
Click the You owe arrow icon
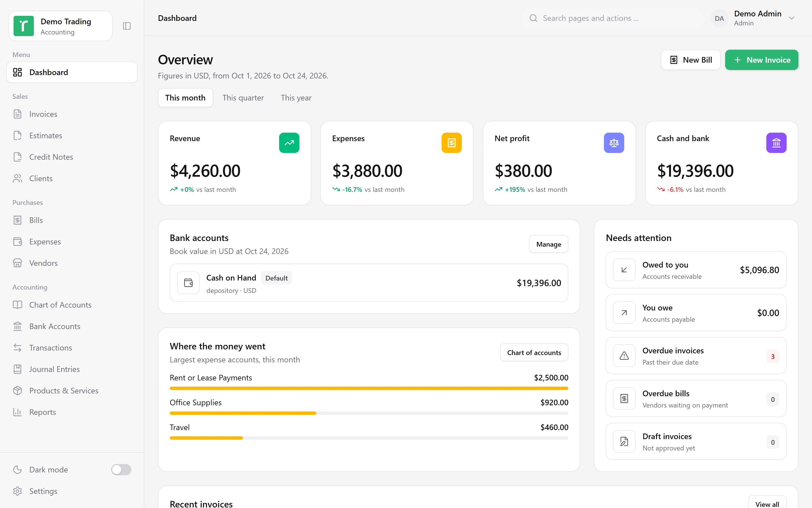pyautogui.click(x=624, y=313)
